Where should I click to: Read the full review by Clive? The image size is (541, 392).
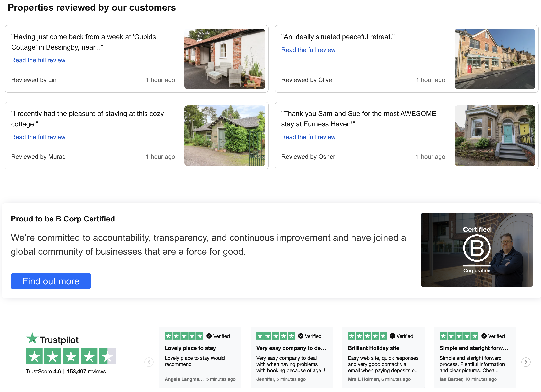click(308, 50)
